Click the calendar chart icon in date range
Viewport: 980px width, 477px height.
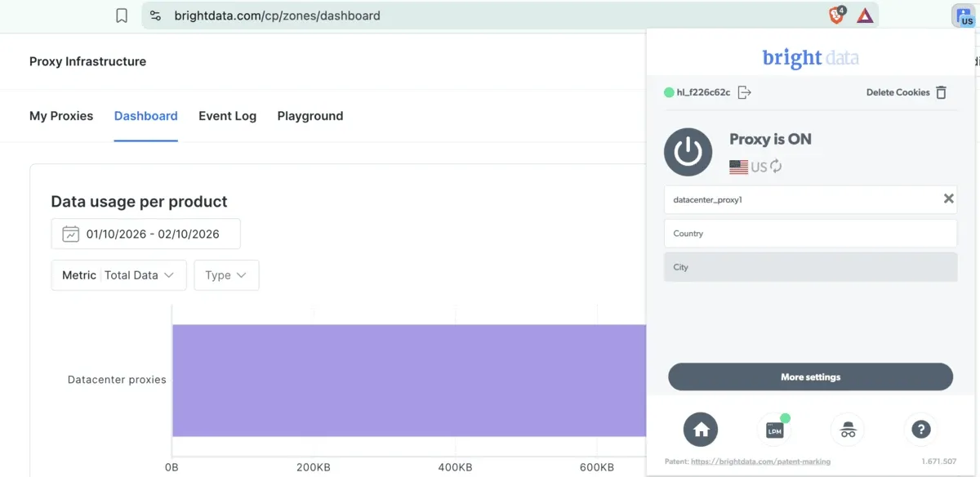(x=71, y=234)
